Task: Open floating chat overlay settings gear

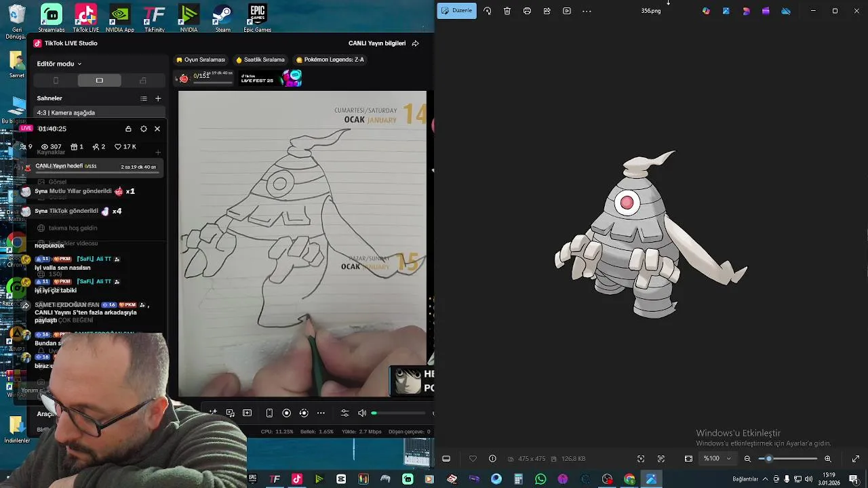Action: 144,129
